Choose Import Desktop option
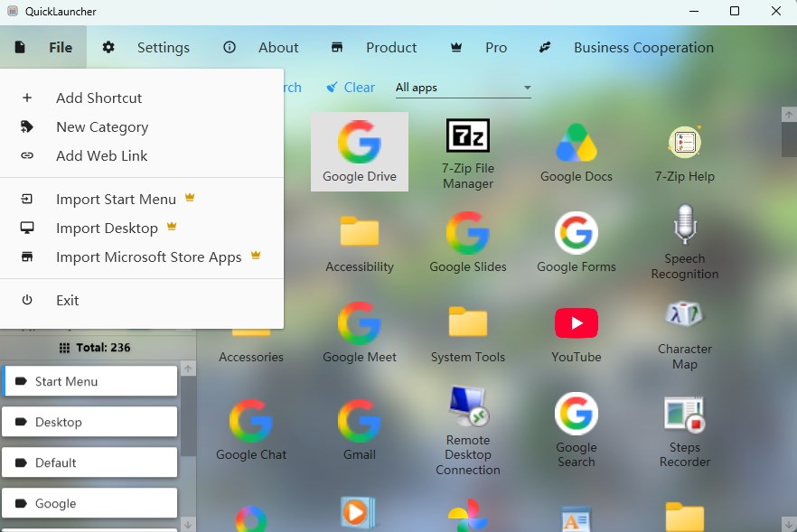This screenshot has height=532, width=797. (x=142, y=229)
